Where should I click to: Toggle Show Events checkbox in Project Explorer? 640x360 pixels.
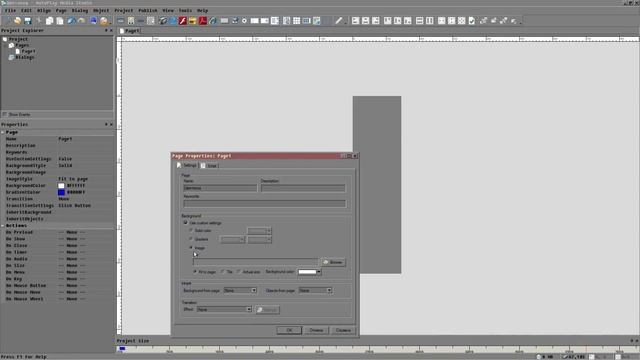(x=5, y=114)
